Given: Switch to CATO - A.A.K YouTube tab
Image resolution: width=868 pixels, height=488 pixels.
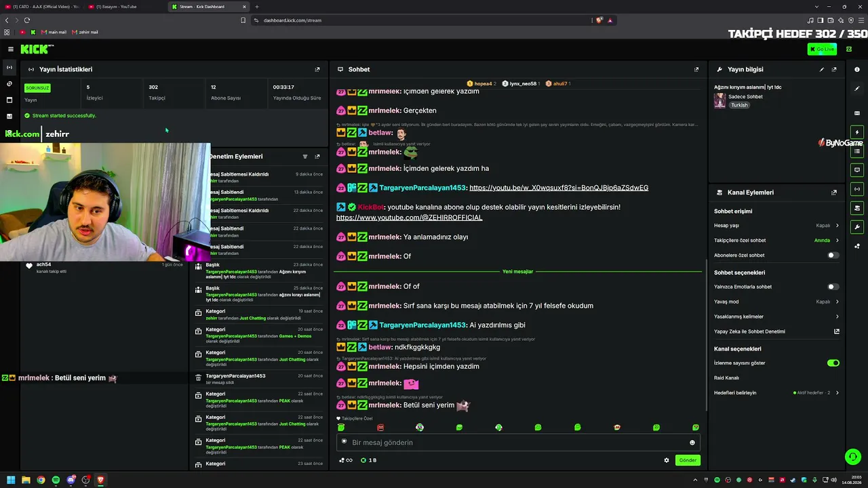Looking at the screenshot, I should 42,7.
